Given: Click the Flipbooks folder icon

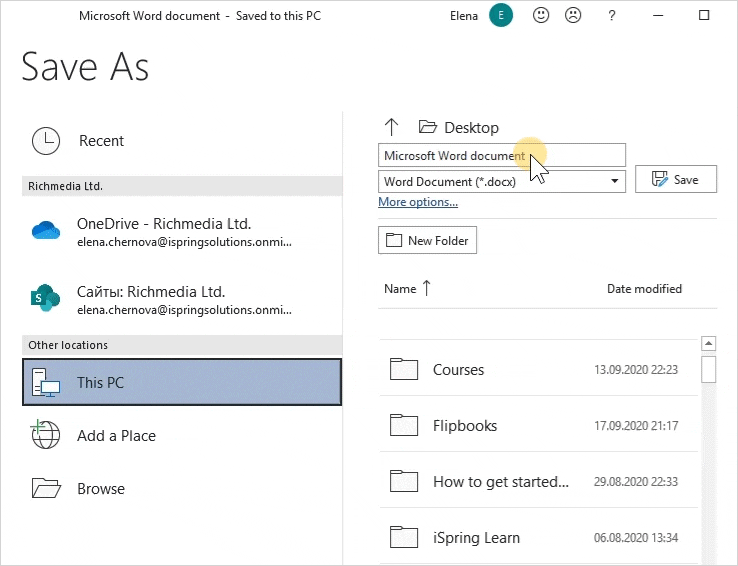Looking at the screenshot, I should 404,425.
